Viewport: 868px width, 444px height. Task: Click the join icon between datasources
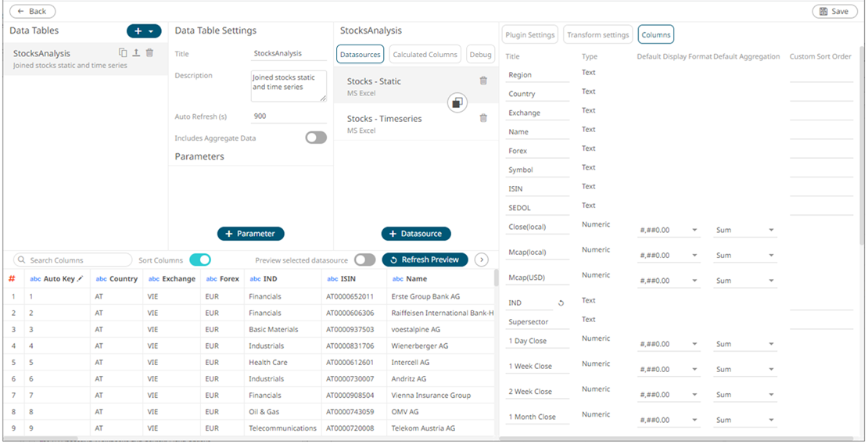click(x=457, y=102)
